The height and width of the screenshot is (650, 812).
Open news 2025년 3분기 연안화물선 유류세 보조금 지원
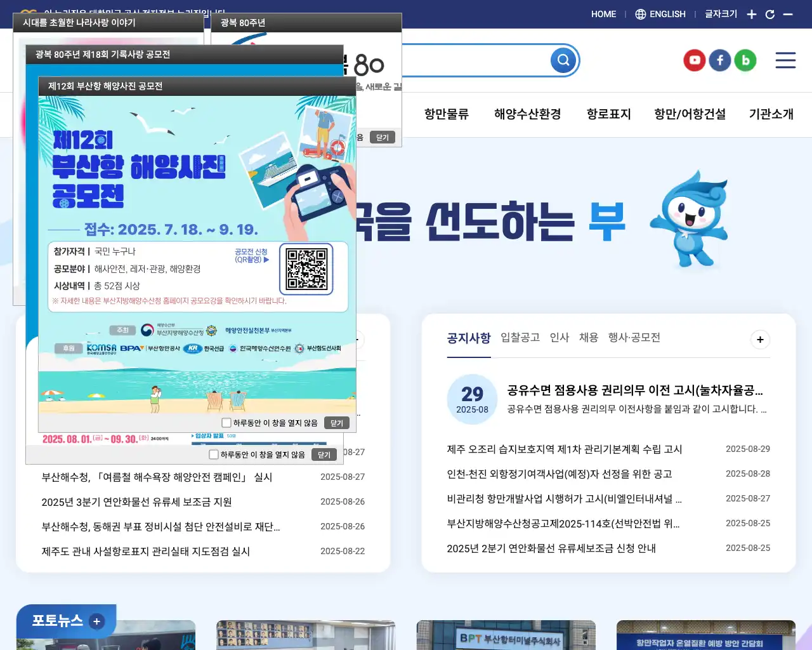pyautogui.click(x=136, y=502)
